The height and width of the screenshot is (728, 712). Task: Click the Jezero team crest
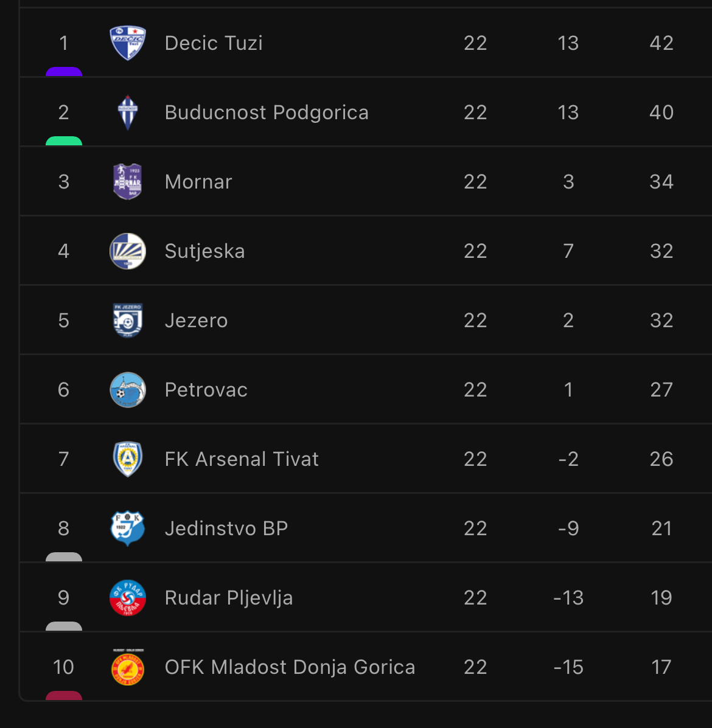coord(128,321)
